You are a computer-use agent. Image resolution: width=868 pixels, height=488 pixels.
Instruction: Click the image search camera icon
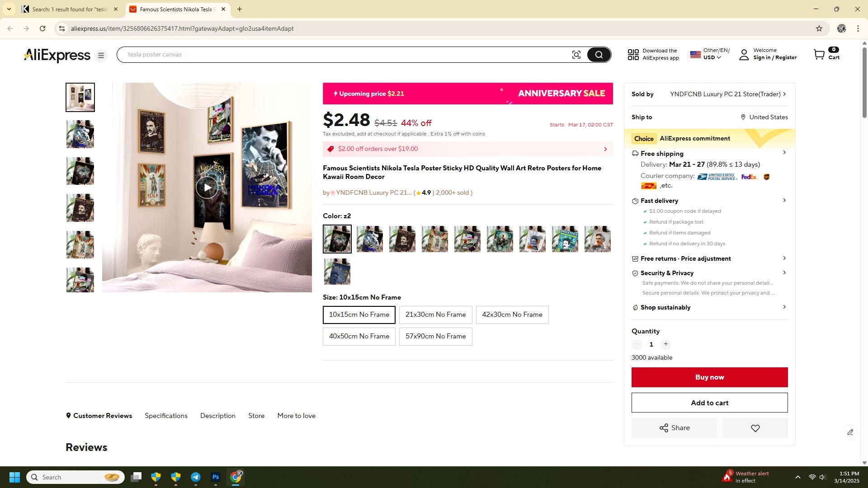point(576,55)
